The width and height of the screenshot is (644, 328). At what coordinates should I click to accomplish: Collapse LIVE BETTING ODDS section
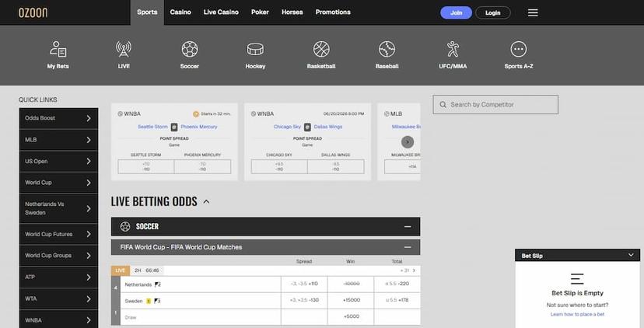(206, 201)
